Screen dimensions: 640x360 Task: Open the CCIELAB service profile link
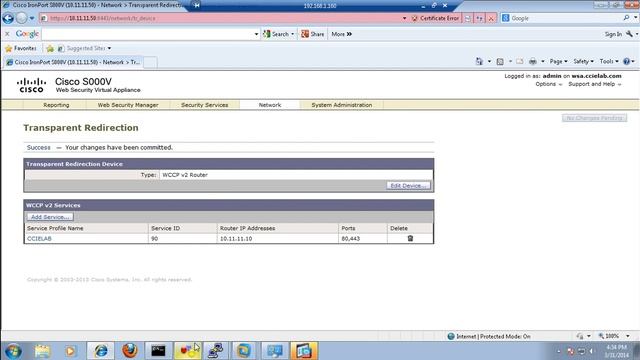(x=39, y=239)
